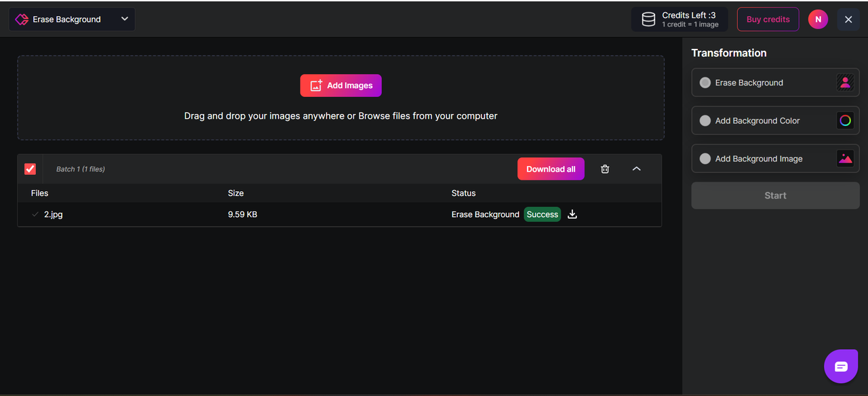Click the Add Images button

coord(341,85)
